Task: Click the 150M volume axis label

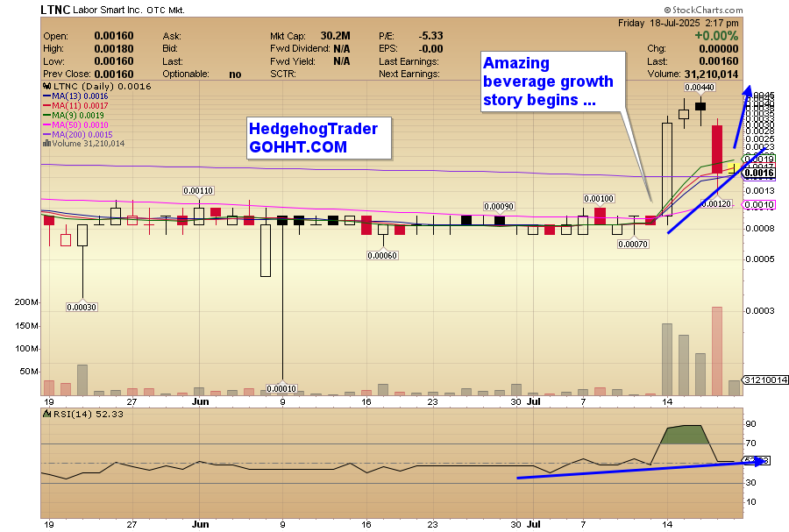Action: (26, 325)
